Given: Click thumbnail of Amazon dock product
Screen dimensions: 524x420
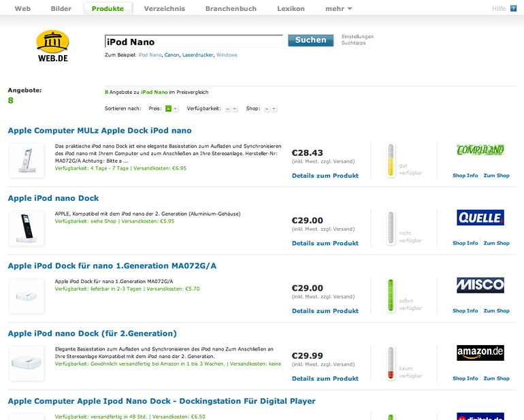Looking at the screenshot, I should click(27, 364).
